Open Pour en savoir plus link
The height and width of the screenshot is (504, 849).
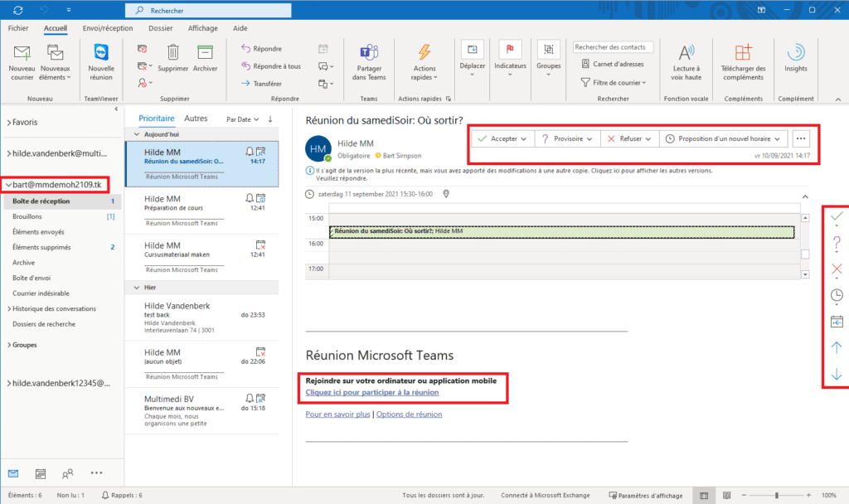coord(338,414)
